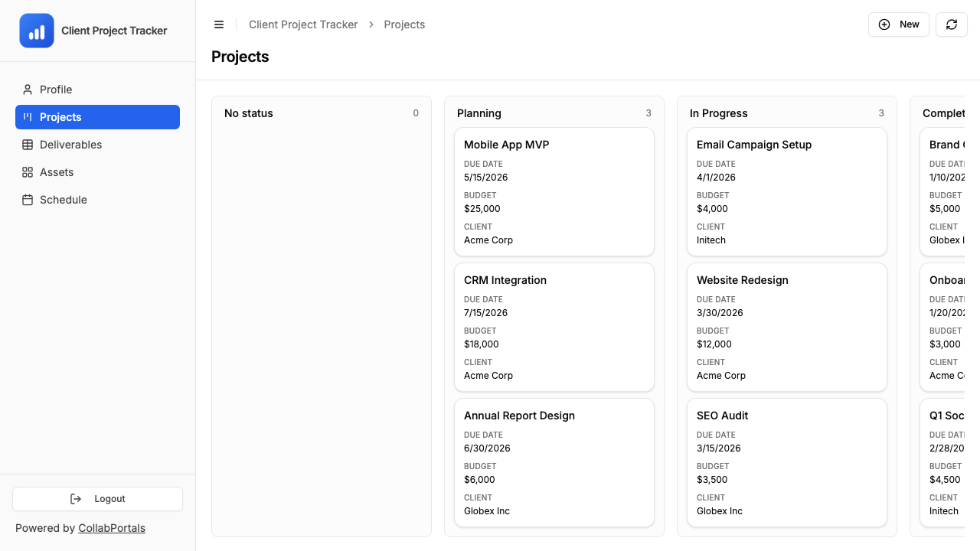
Task: Click the Profile person icon
Action: point(28,90)
